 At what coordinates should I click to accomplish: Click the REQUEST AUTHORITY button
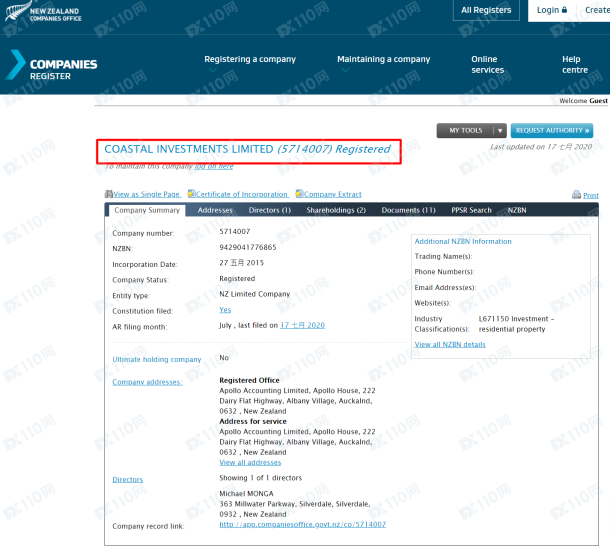click(552, 131)
